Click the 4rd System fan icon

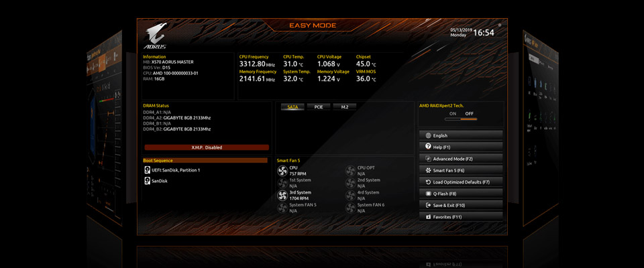[x=350, y=196]
